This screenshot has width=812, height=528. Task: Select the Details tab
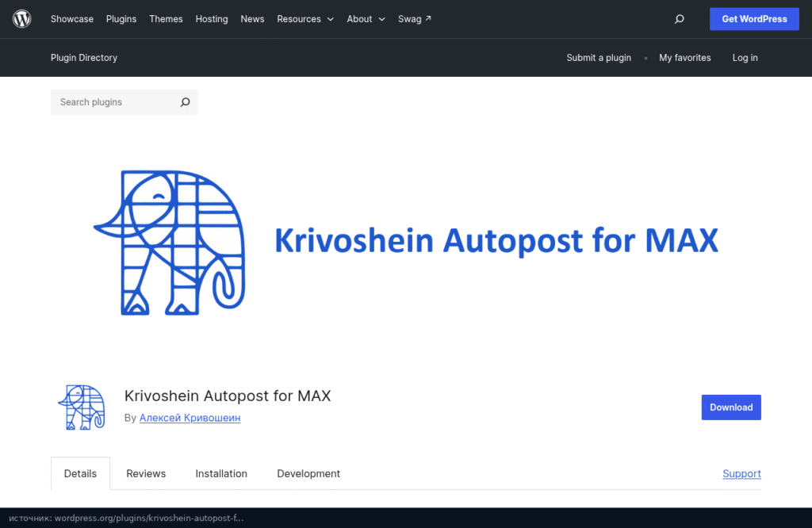point(80,473)
